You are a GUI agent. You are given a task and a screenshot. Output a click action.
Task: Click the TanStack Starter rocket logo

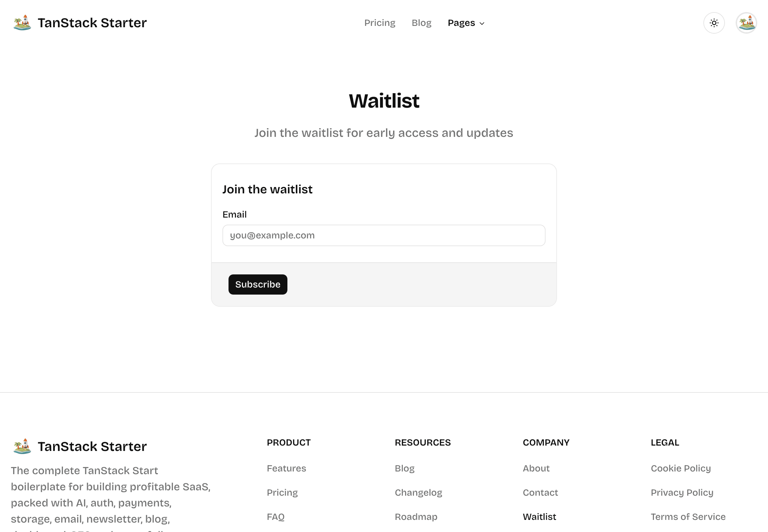coord(22,23)
